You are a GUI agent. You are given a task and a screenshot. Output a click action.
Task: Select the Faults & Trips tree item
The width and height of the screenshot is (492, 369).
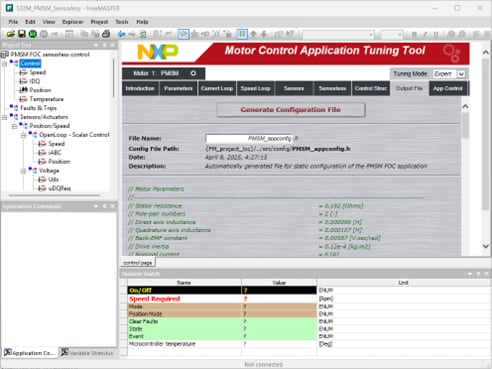point(38,108)
